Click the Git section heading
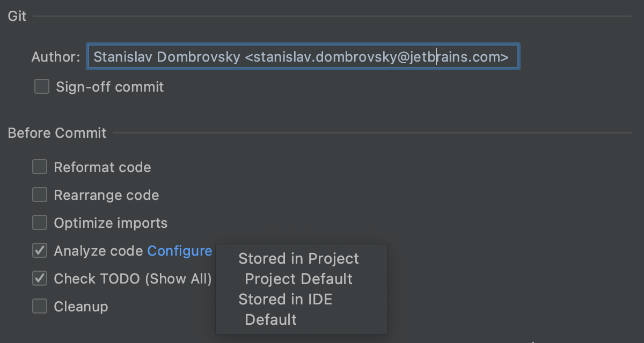The width and height of the screenshot is (644, 343). pyautogui.click(x=17, y=16)
